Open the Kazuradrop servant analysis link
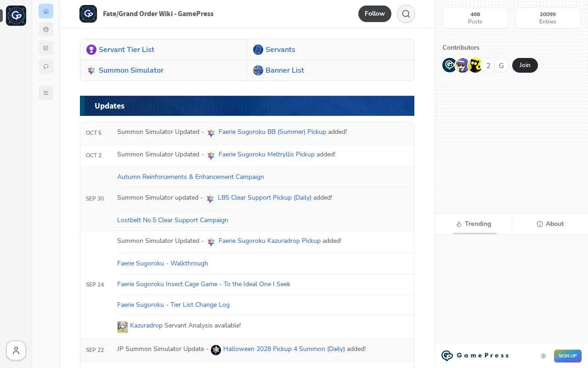588x368 pixels. tap(146, 326)
